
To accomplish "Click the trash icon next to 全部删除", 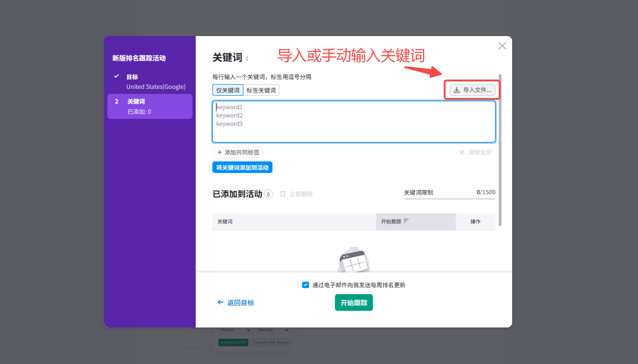I will pyautogui.click(x=283, y=194).
